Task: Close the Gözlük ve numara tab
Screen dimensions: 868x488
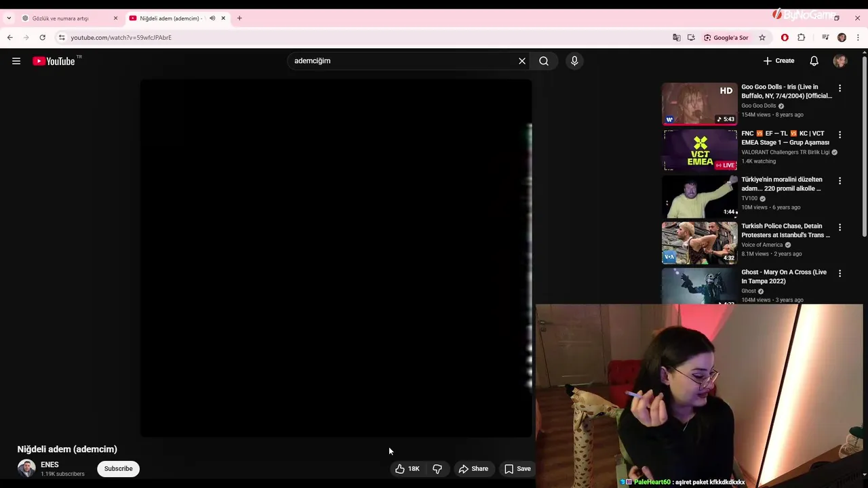Action: coord(115,18)
